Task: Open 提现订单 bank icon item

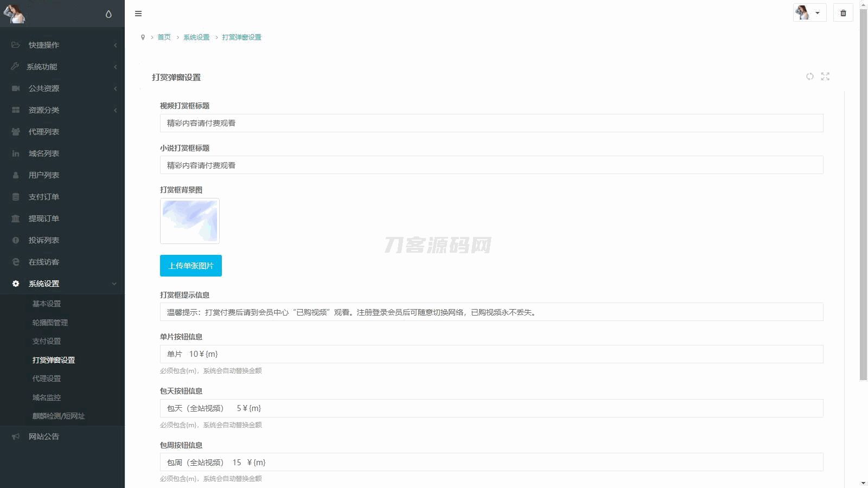Action: pos(43,219)
